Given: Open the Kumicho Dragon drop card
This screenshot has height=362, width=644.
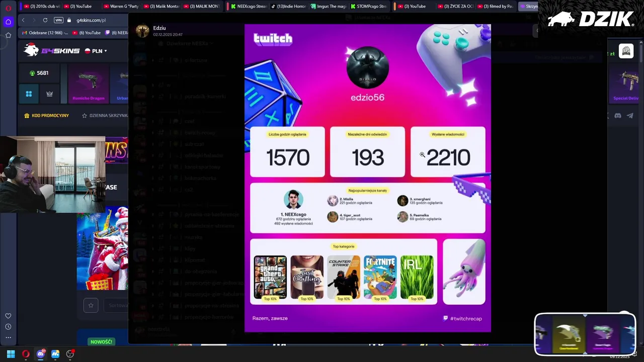Looking at the screenshot, I should click(89, 84).
